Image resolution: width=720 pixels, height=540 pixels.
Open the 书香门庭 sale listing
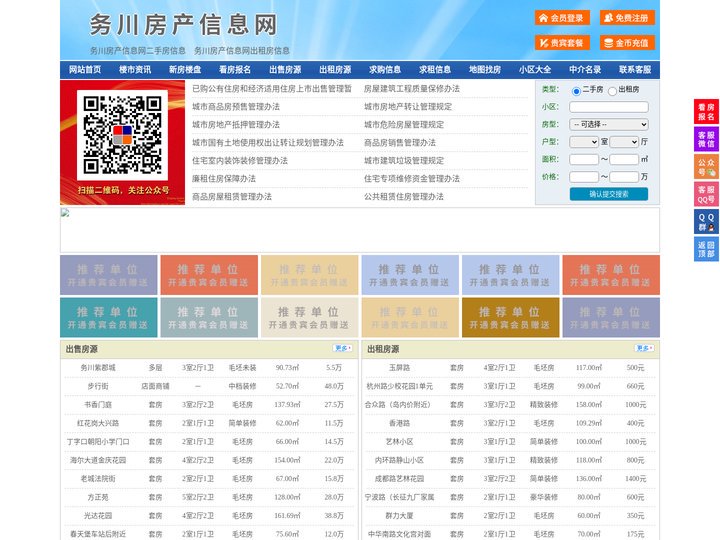point(98,405)
